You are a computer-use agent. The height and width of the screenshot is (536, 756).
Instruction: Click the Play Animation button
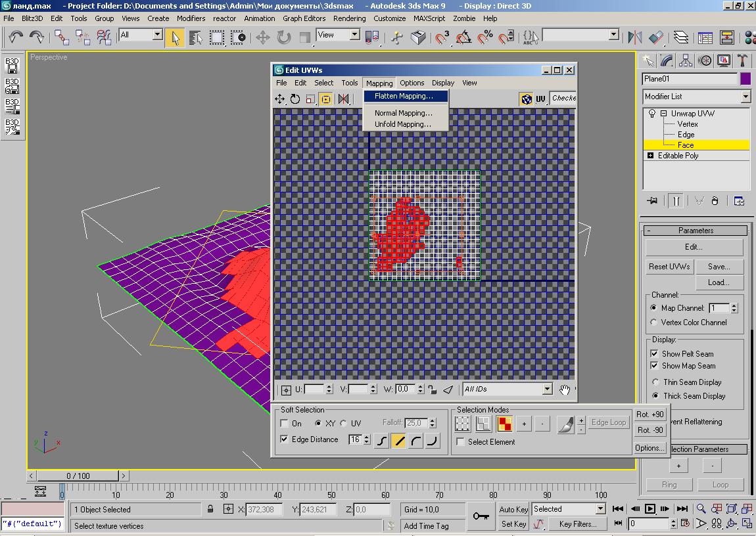coord(650,508)
